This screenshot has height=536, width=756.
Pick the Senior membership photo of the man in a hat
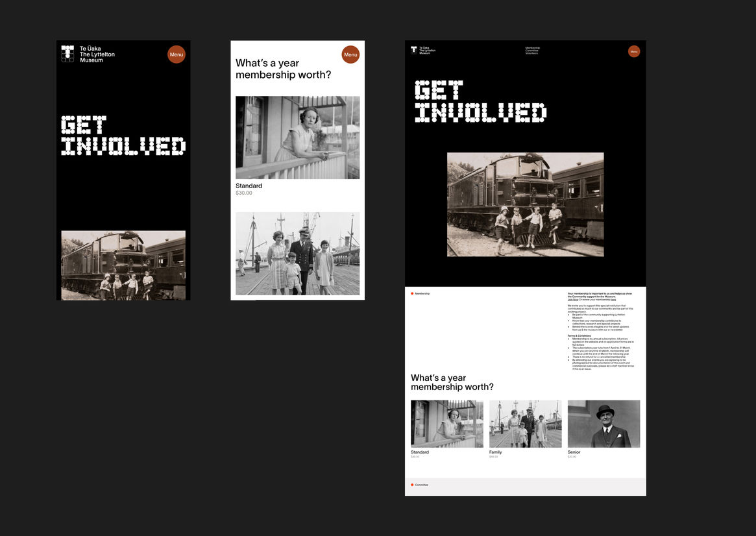[x=604, y=424]
